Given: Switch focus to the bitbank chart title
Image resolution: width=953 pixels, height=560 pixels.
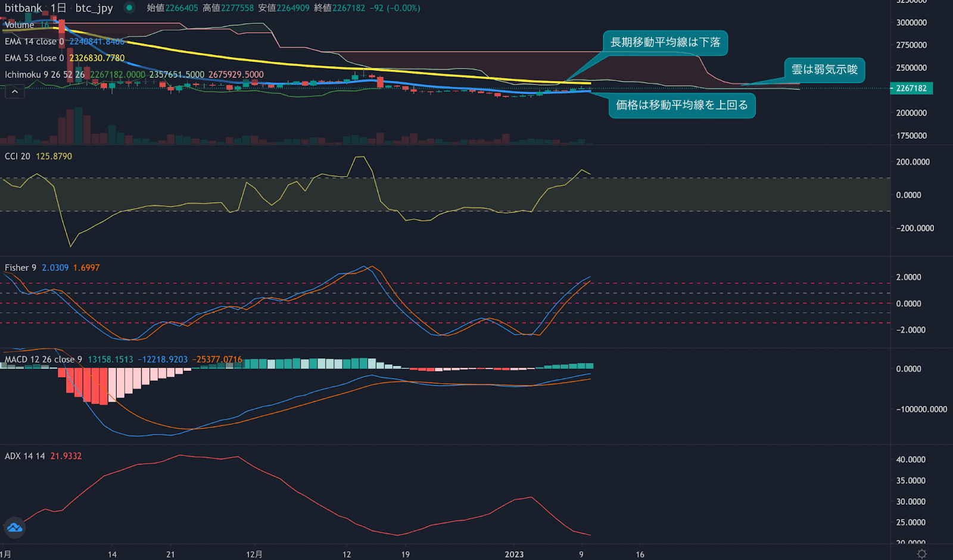Looking at the screenshot, I should coord(22,8).
